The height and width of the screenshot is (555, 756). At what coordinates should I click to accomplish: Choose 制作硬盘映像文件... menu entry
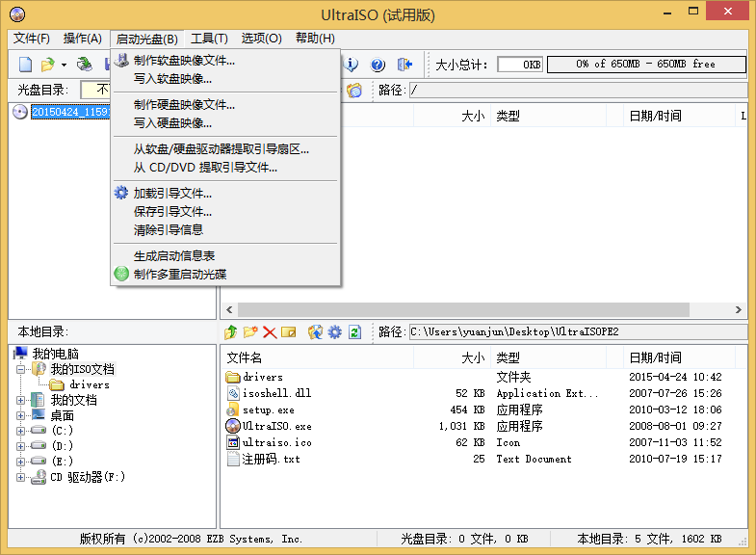point(225,105)
